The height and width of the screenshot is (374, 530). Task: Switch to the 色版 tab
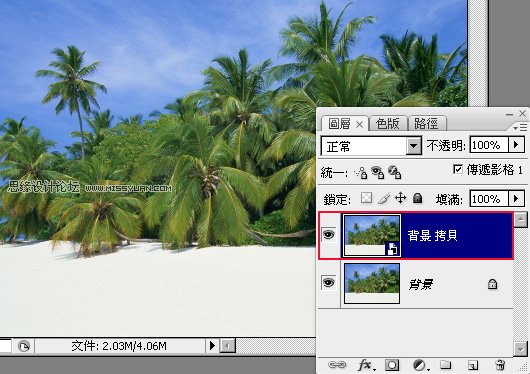pos(387,123)
